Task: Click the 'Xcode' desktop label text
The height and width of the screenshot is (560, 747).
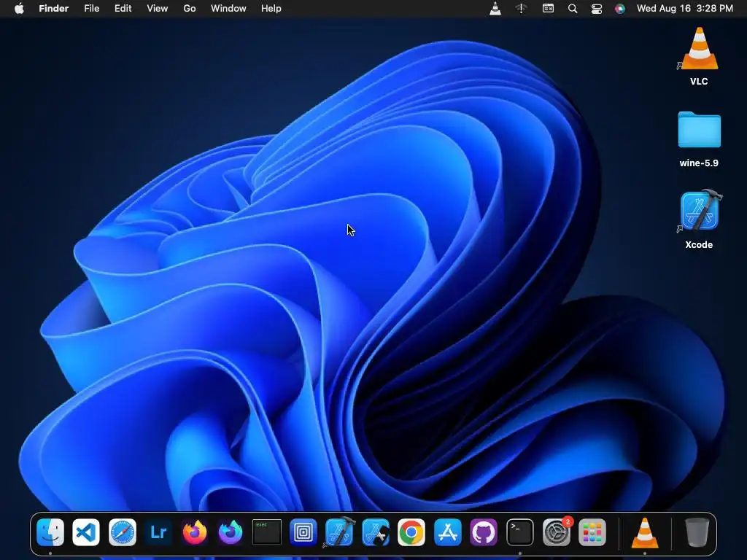Action: point(699,245)
